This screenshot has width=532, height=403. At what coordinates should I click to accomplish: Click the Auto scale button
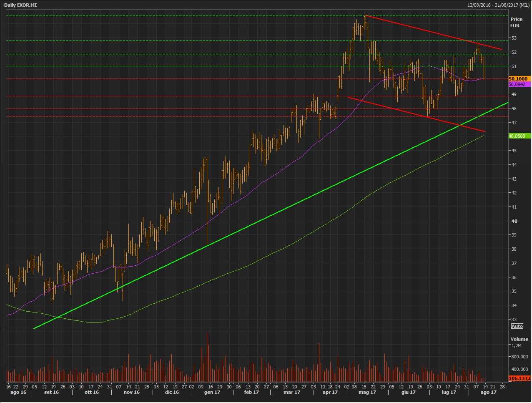(517, 326)
